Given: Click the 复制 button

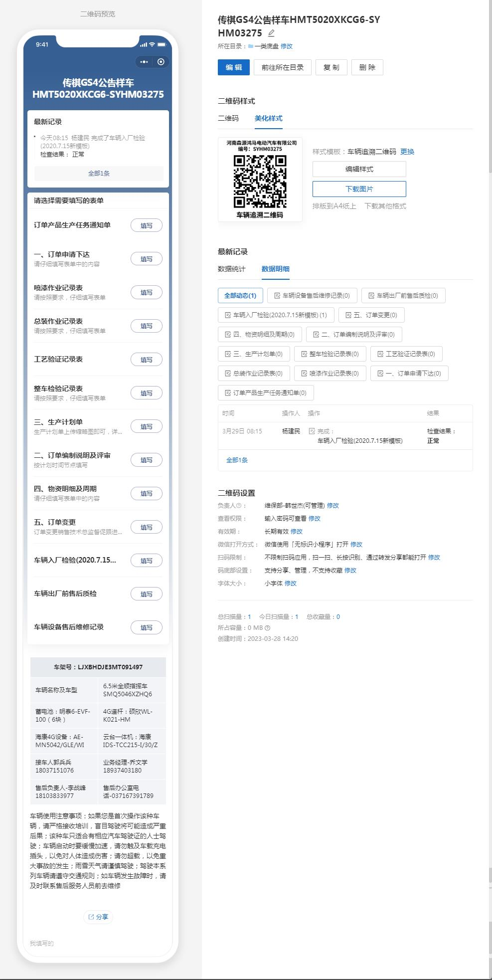Looking at the screenshot, I should click(331, 67).
